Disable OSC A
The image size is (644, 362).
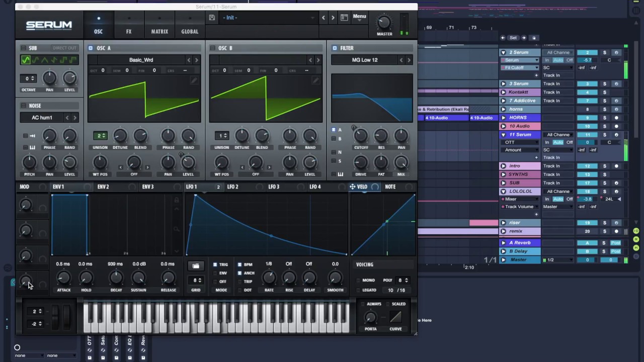click(x=91, y=48)
